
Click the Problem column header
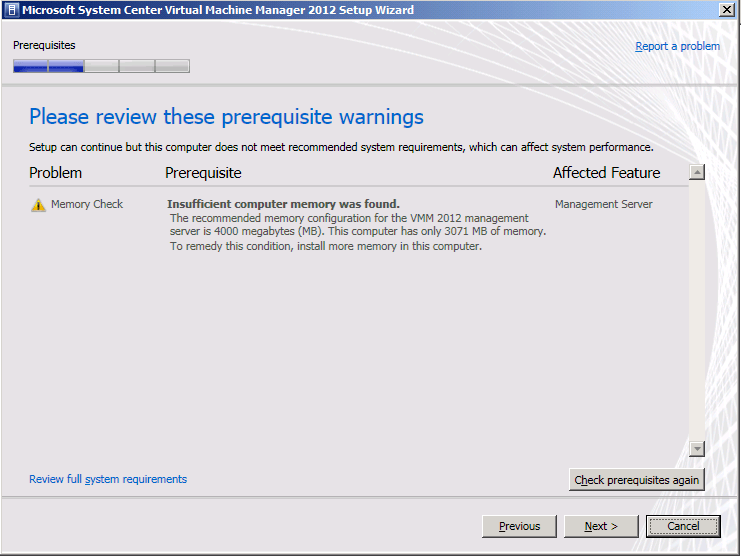tap(55, 173)
